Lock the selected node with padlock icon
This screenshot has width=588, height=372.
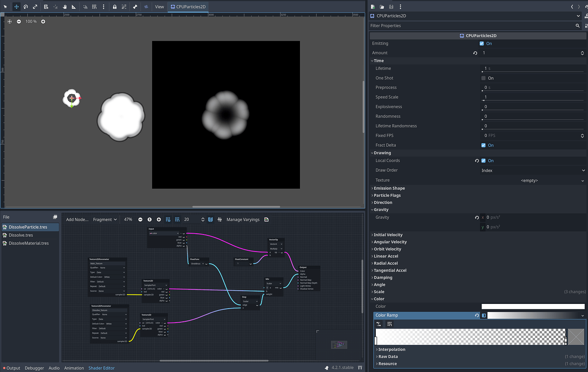[x=115, y=7]
